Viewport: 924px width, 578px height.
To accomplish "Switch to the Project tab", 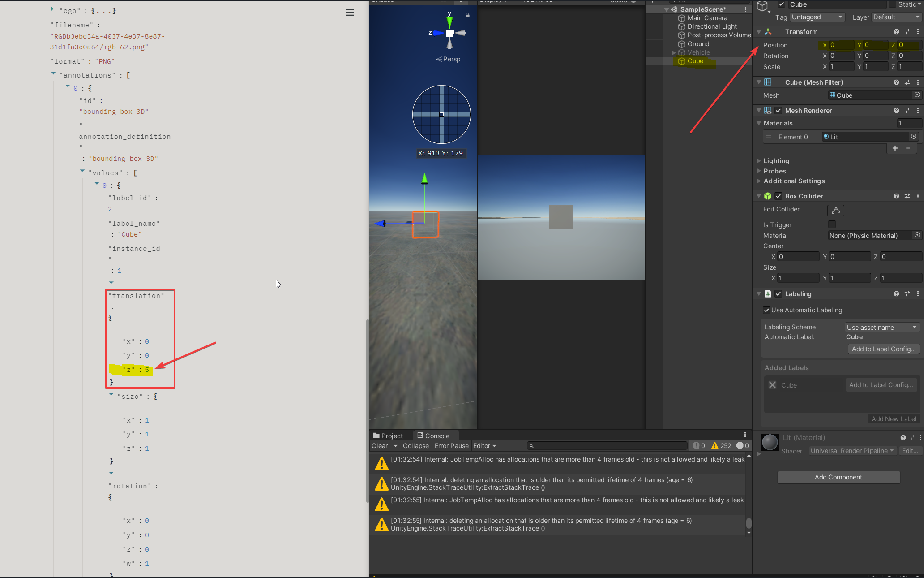I will [389, 435].
